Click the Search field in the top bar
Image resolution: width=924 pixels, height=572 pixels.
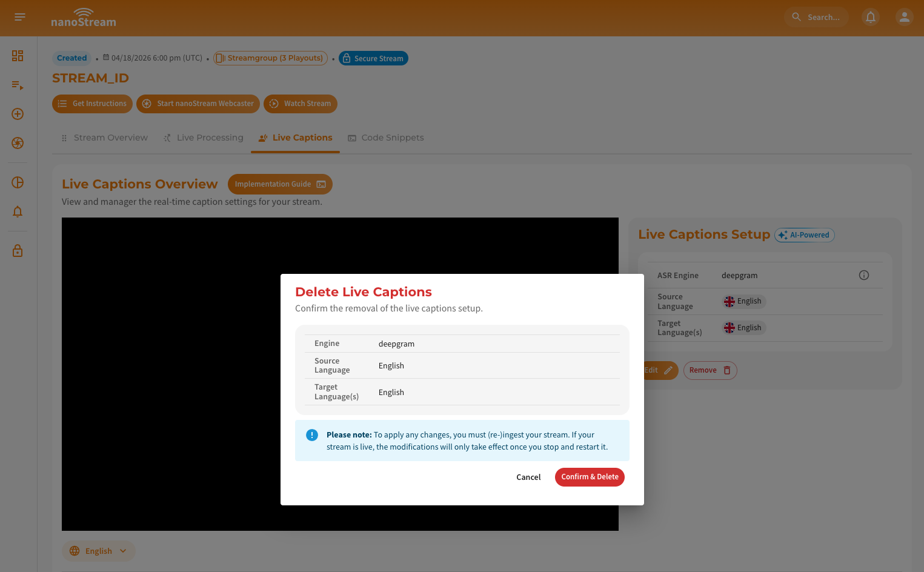(817, 17)
